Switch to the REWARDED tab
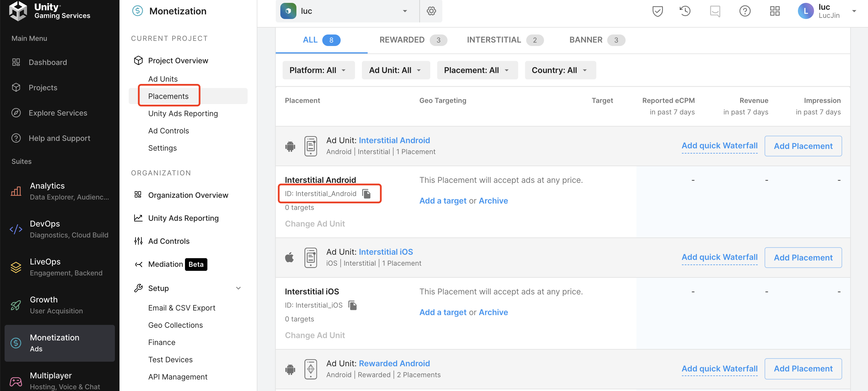This screenshot has height=391, width=868. point(413,40)
